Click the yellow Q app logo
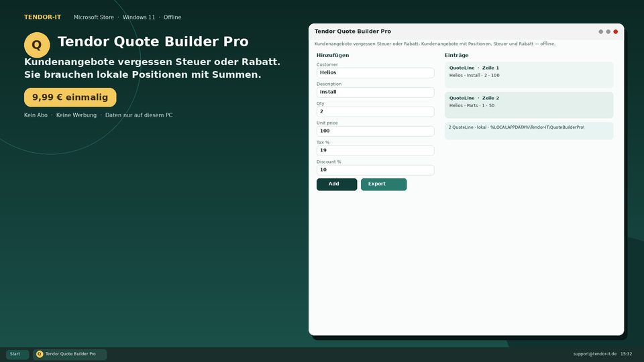Screen dimensions: 644x362 click(x=37, y=45)
